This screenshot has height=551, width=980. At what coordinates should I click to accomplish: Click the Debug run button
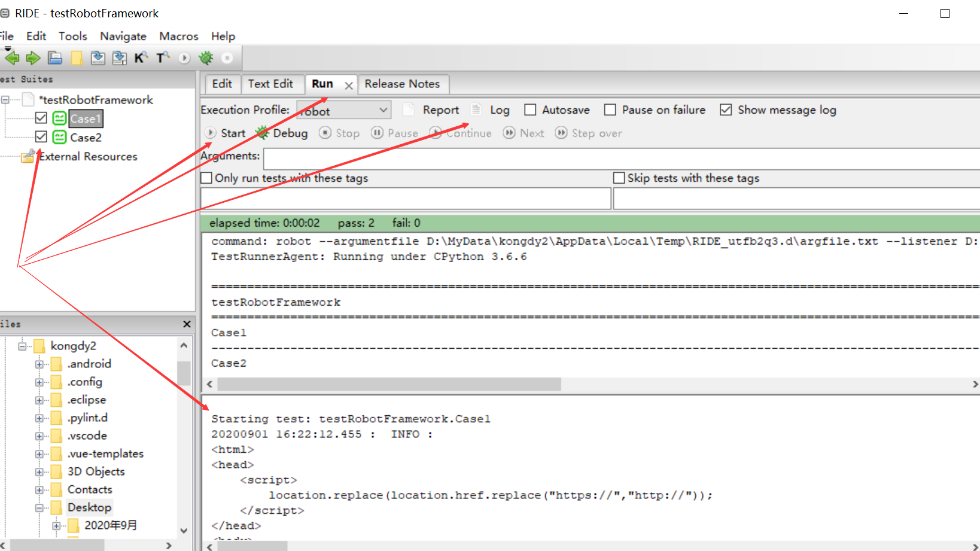pyautogui.click(x=282, y=133)
